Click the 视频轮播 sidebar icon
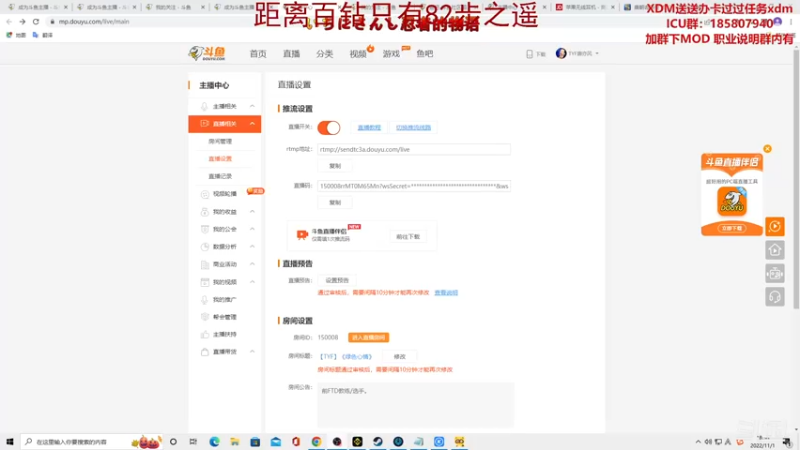Viewport: 800px width, 450px height. tap(205, 194)
